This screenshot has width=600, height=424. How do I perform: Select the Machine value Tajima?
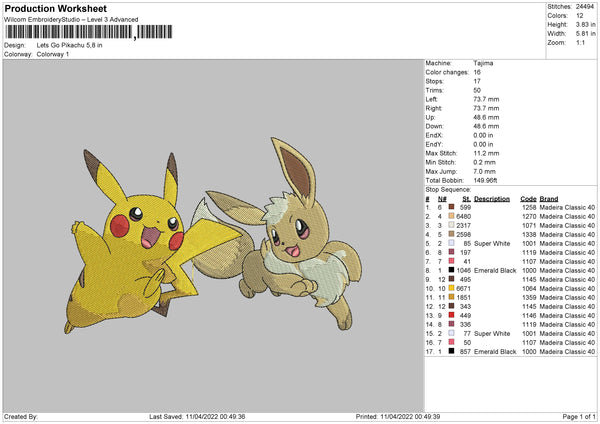click(x=483, y=63)
